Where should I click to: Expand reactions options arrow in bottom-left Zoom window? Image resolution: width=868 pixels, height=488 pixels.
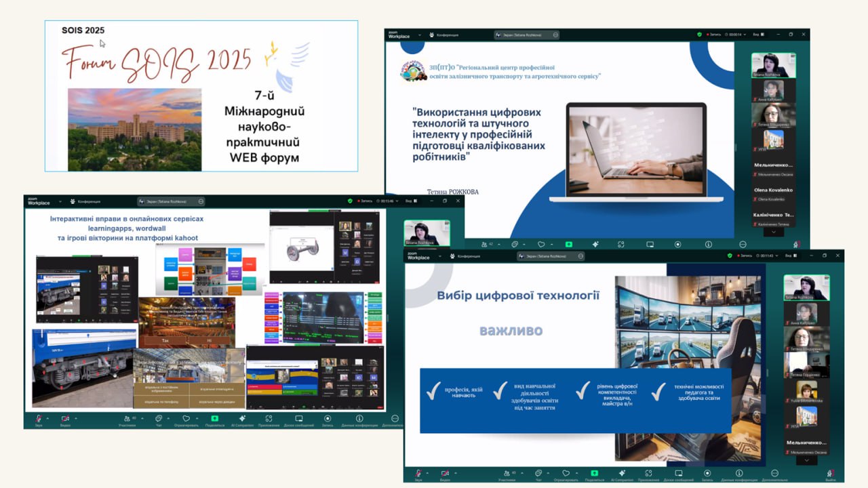tap(196, 417)
